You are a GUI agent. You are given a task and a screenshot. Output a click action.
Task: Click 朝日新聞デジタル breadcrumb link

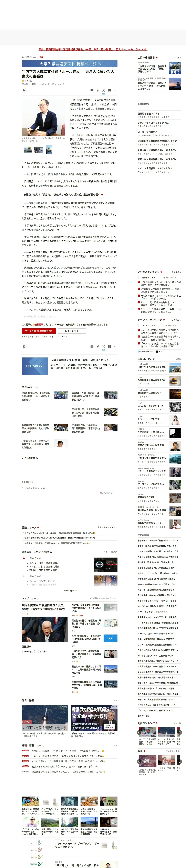tap(29, 57)
